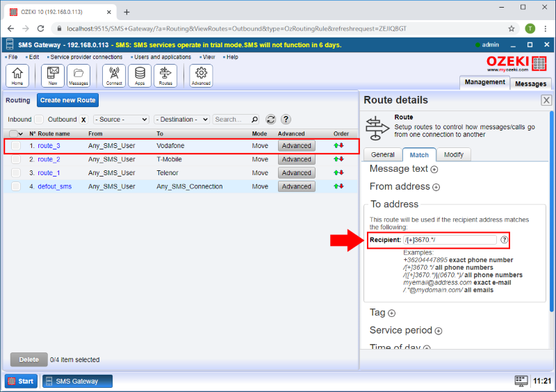Switch to the General tab
Screen dimensions: 556x392
pos(383,155)
